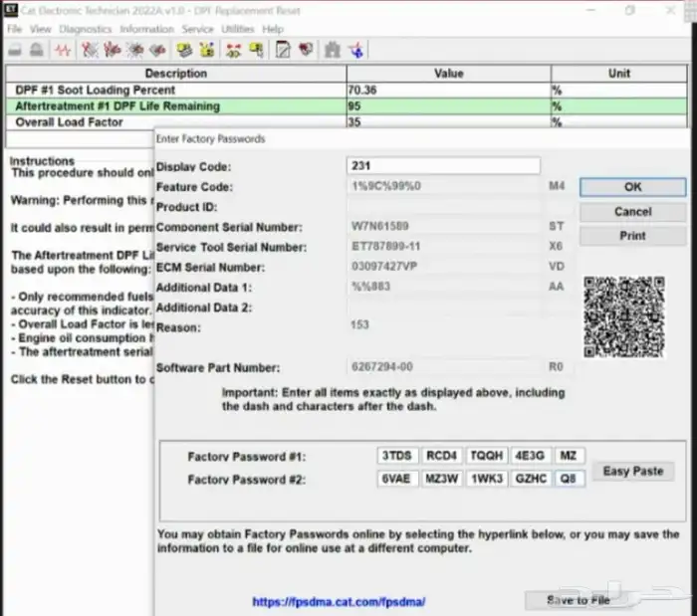This screenshot has width=697, height=616.
Task: Open the Diagnostics menu
Action: (85, 30)
